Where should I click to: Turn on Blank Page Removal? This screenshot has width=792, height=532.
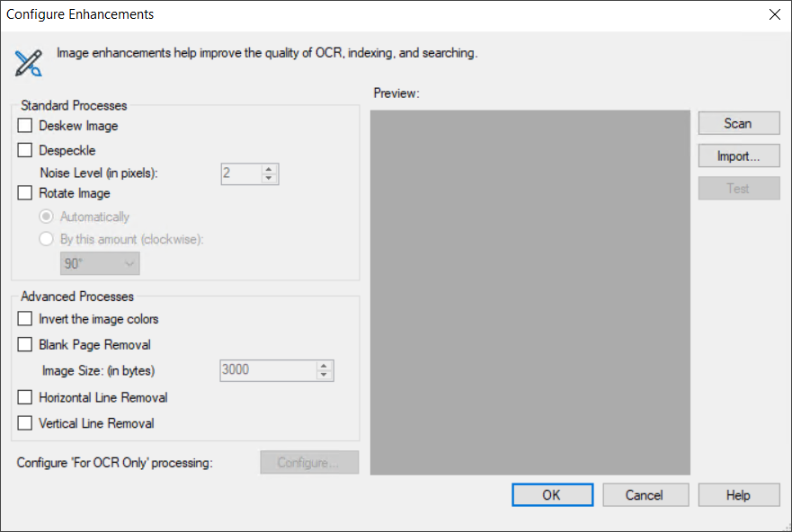[24, 345]
